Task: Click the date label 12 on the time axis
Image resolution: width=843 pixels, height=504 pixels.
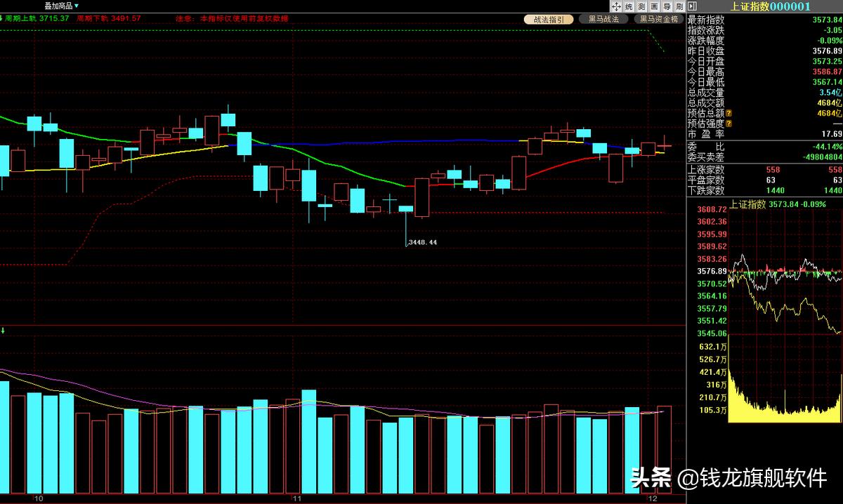Action: (653, 498)
